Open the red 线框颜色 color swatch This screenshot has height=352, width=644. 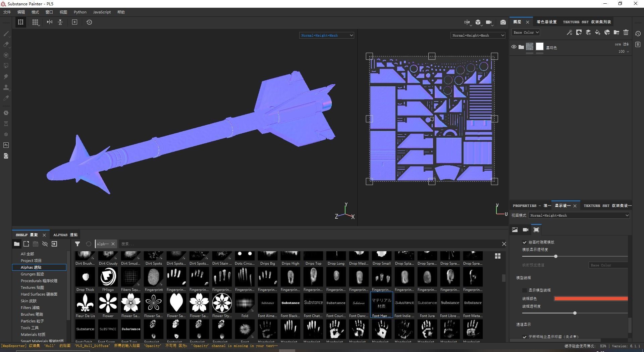[591, 298]
